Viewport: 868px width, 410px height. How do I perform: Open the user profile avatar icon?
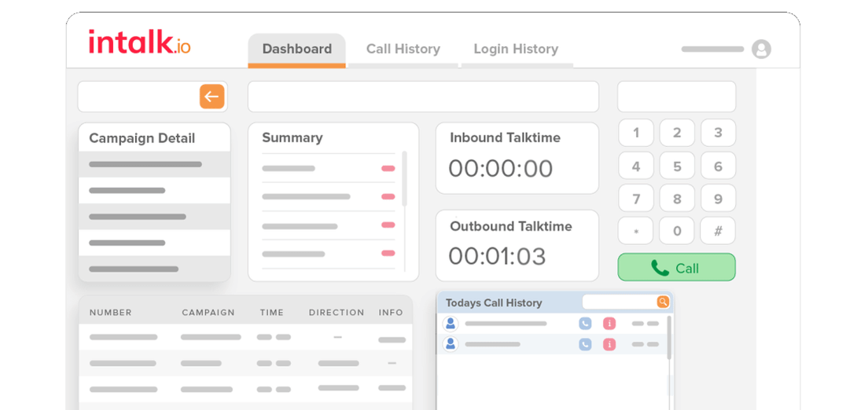pyautogui.click(x=761, y=49)
